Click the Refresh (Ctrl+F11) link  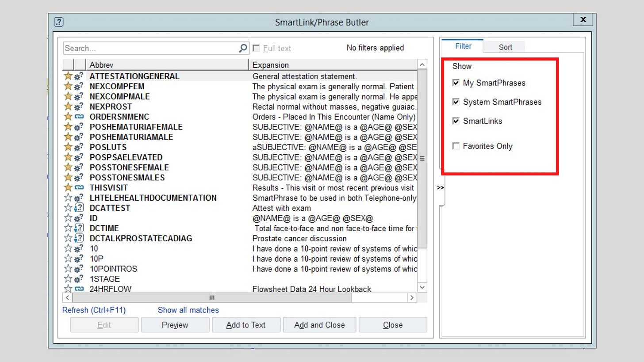[94, 310]
